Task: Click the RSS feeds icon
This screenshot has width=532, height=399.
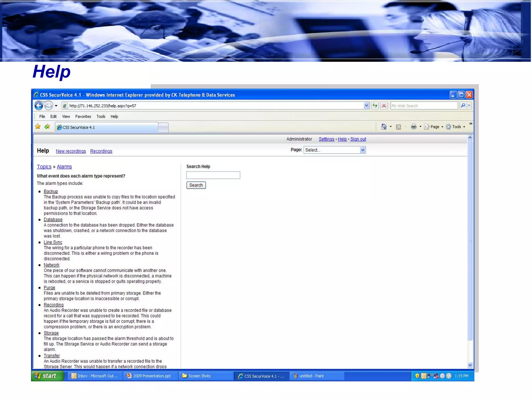Action: 398,127
